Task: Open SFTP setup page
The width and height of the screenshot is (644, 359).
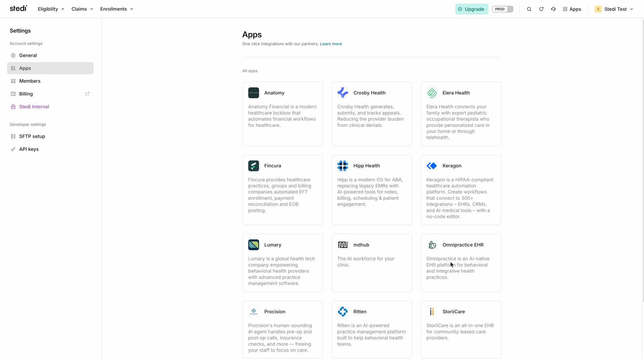Action: pos(50,136)
